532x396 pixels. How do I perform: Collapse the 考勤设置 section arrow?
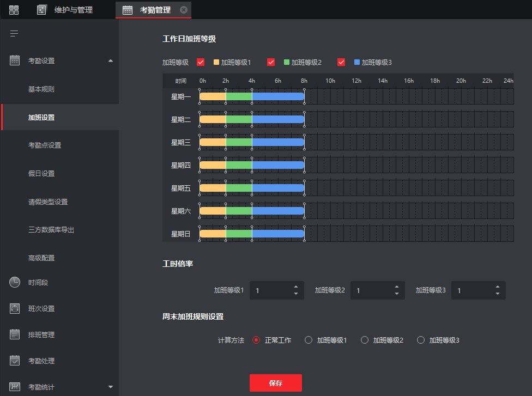tap(111, 60)
